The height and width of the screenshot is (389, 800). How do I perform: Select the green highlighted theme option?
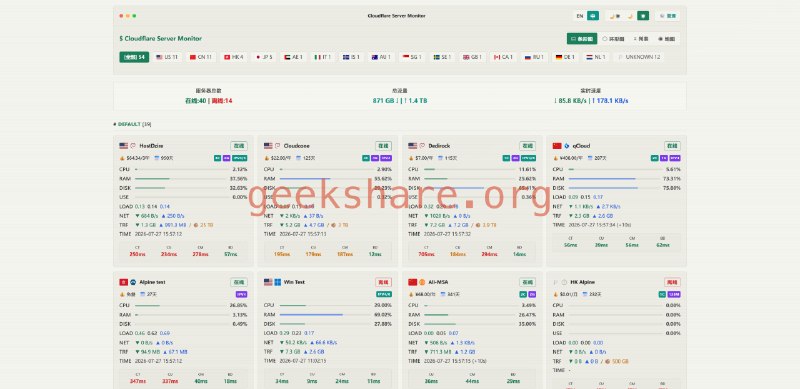point(643,16)
